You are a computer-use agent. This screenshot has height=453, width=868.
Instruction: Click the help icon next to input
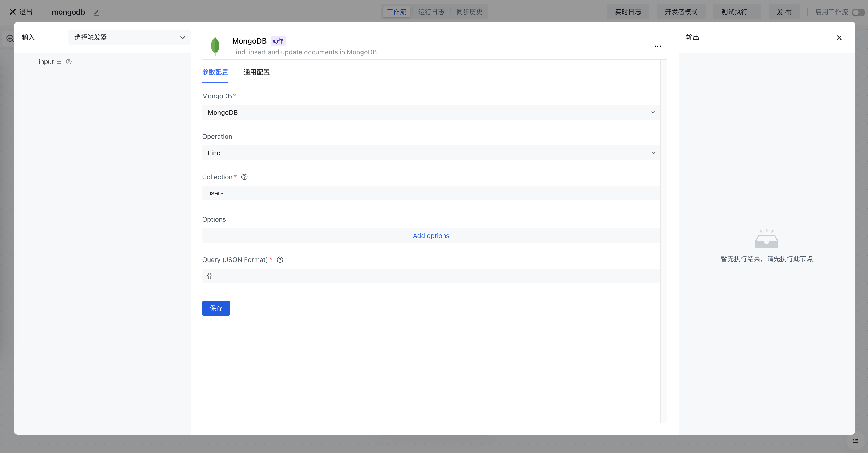pos(69,62)
